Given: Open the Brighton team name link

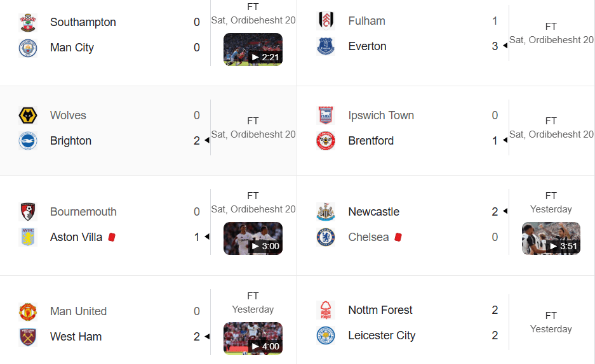Looking at the screenshot, I should point(70,141).
